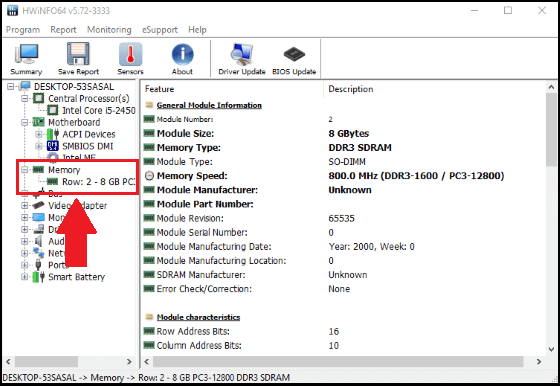Click the Memory RAM chip icon
Viewport: 560px width, 386px height.
pyautogui.click(x=39, y=170)
